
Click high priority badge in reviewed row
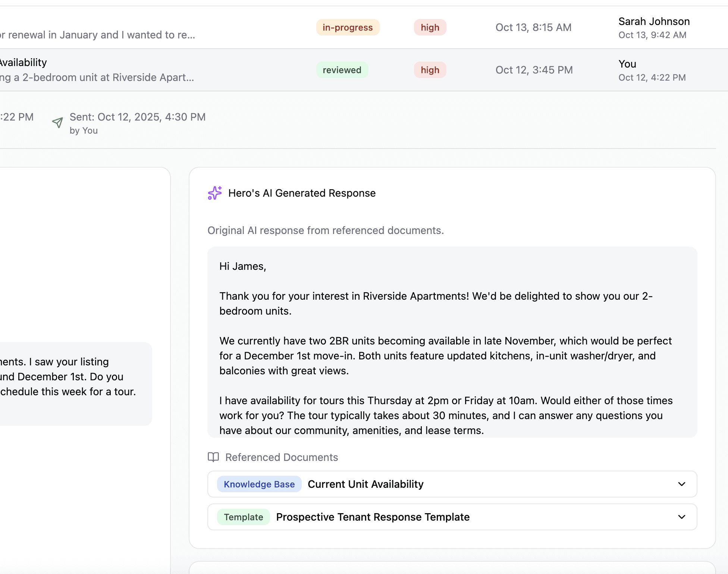coord(430,70)
